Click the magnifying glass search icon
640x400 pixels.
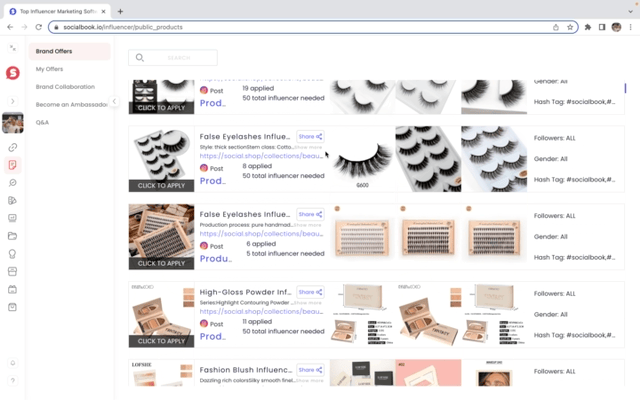coord(140,58)
